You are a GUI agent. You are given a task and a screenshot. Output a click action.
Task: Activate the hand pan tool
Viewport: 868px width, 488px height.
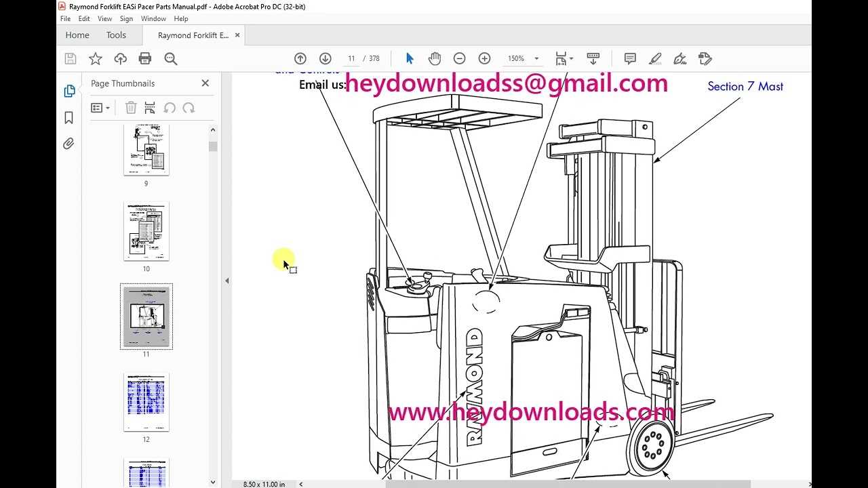[435, 59]
